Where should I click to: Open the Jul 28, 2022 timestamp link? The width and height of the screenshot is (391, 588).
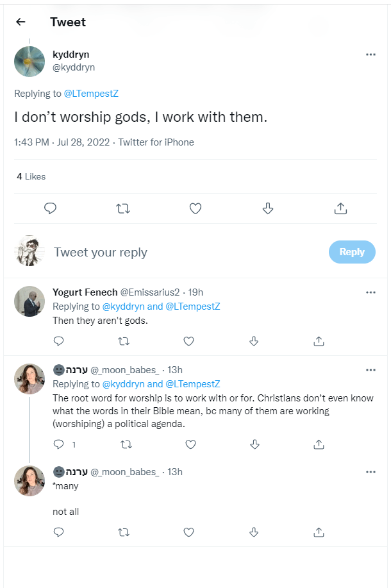81,142
